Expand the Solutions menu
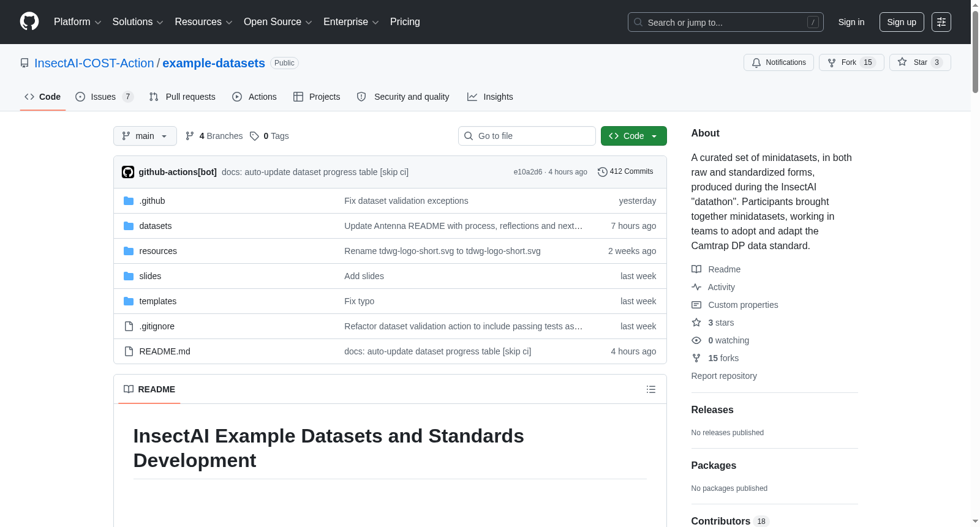 [x=138, y=22]
